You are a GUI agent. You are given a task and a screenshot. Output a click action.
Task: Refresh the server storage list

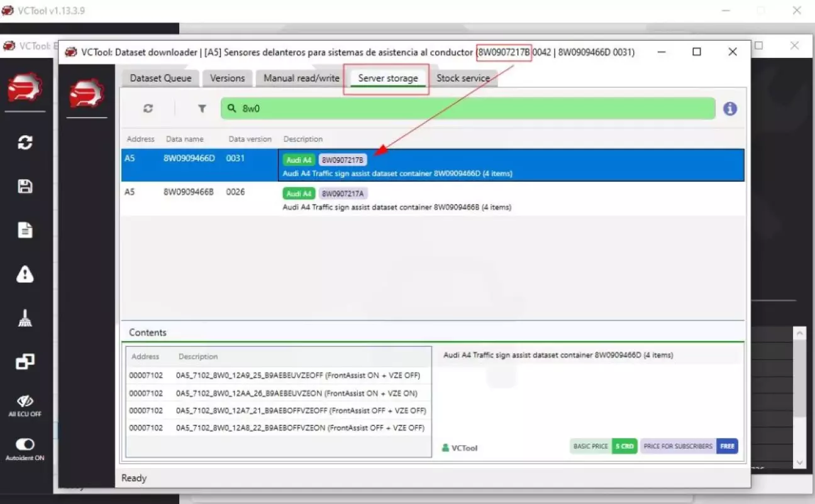(148, 108)
